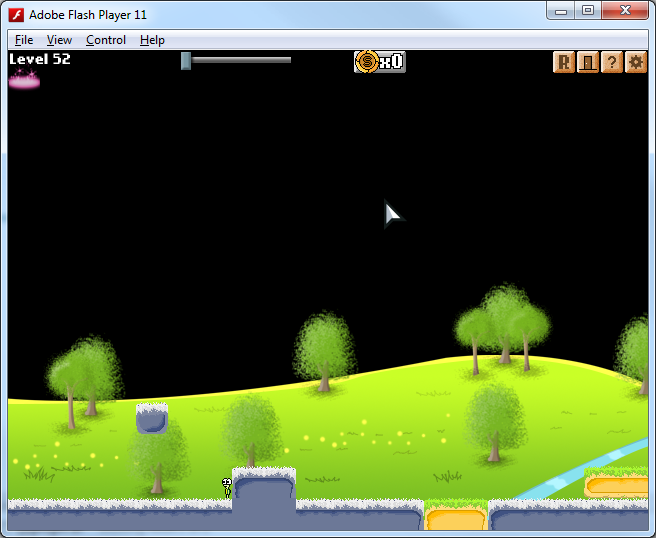Screen dimensions: 656x538
Task: Open the File menu
Action: pyautogui.click(x=24, y=40)
